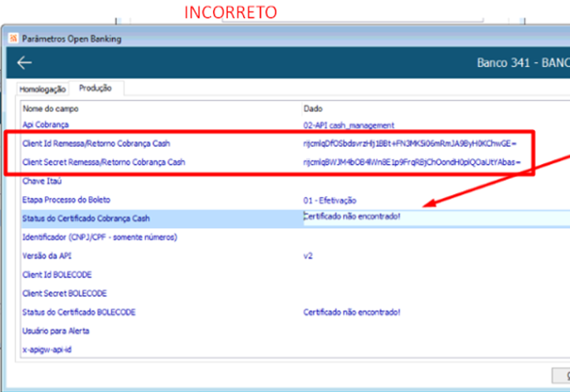
Task: Select the Produção tab
Action: [95, 88]
